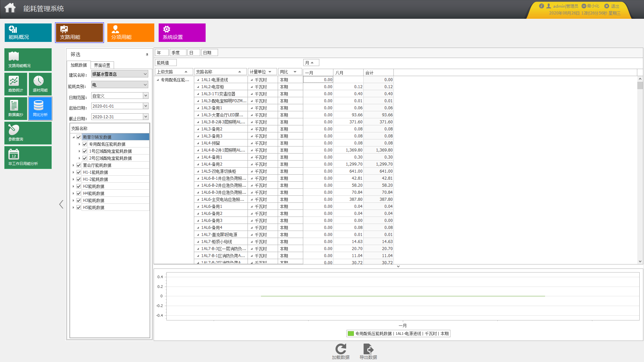Click the 导出数据 export button

[x=368, y=352]
